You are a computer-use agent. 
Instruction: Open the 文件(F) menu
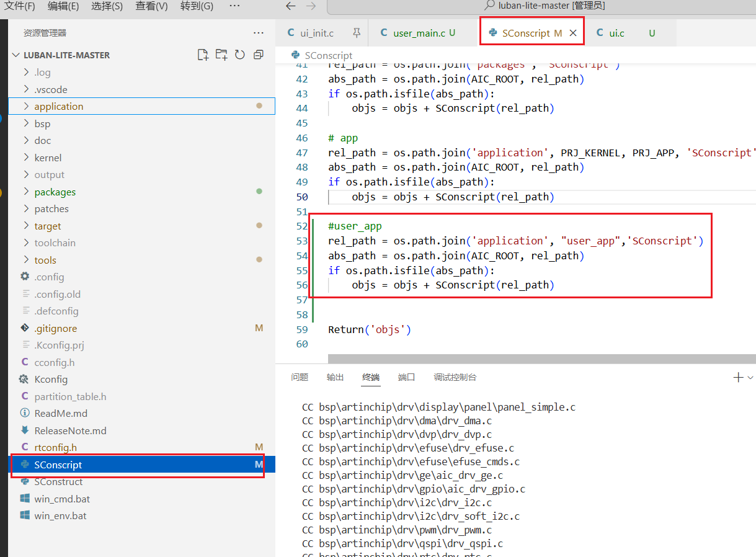click(20, 6)
